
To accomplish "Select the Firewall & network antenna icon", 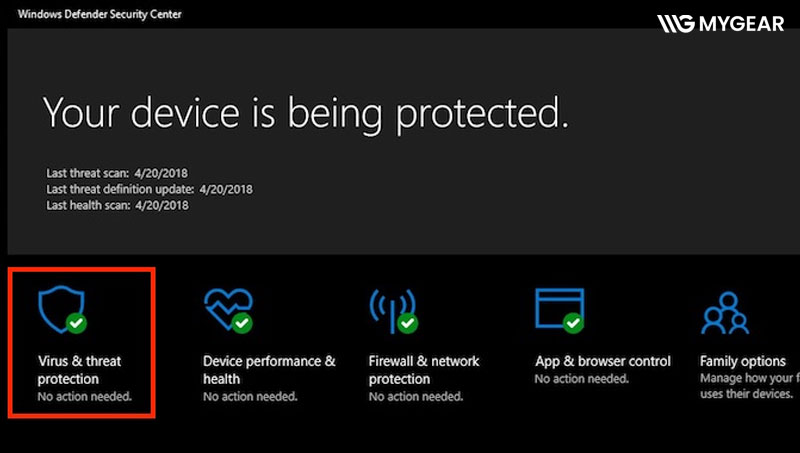I will click(391, 307).
